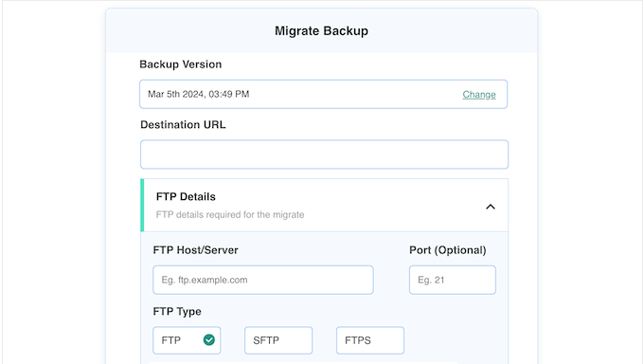This screenshot has width=644, height=364.
Task: Click the 'Migrate Backup' title
Action: tap(321, 31)
